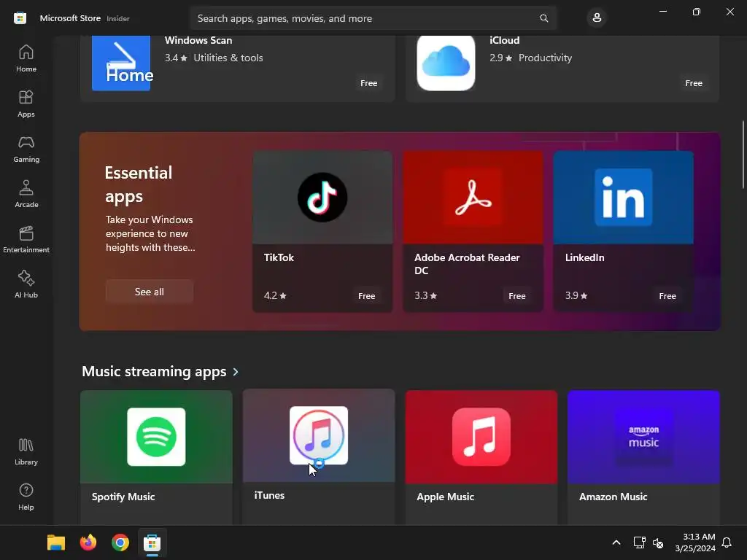Click See all for Essential apps
The image size is (747, 560).
149,292
